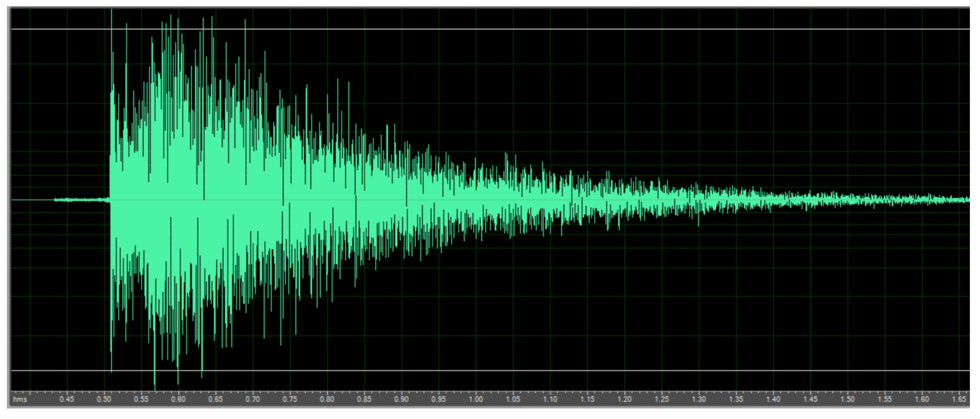Place cursor at waveform attack onset
The image size is (980, 419).
(110, 200)
